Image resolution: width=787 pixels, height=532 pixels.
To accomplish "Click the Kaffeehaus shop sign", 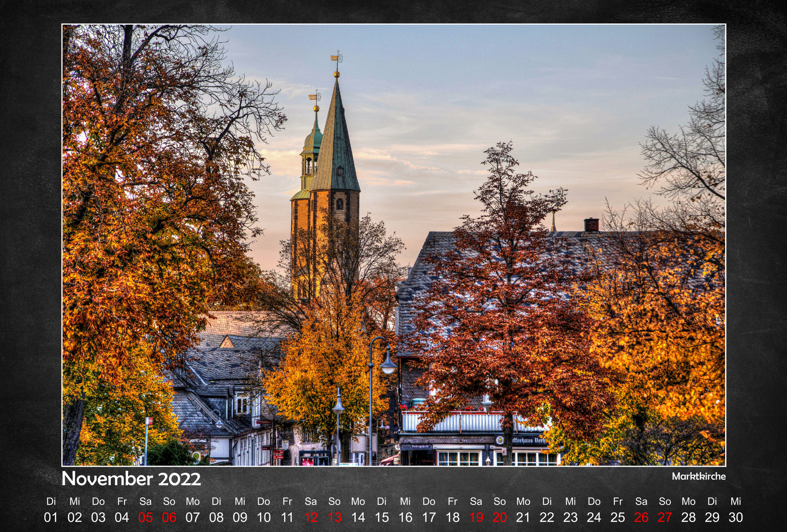I will tap(525, 440).
